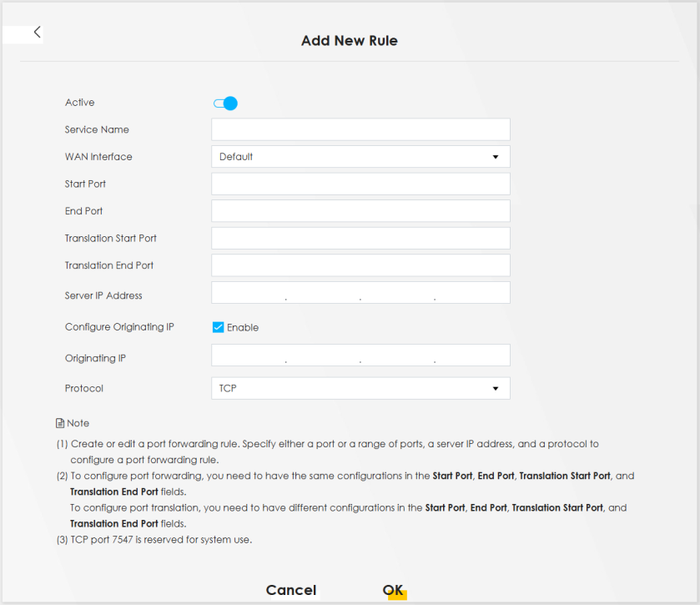Expand the Protocol dropdown showing TCP

(x=360, y=388)
